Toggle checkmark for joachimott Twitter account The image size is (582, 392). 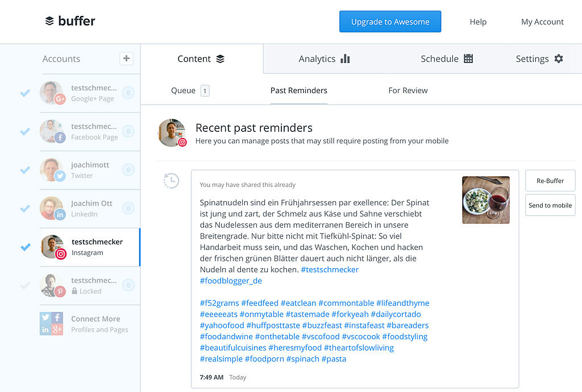pyautogui.click(x=25, y=170)
